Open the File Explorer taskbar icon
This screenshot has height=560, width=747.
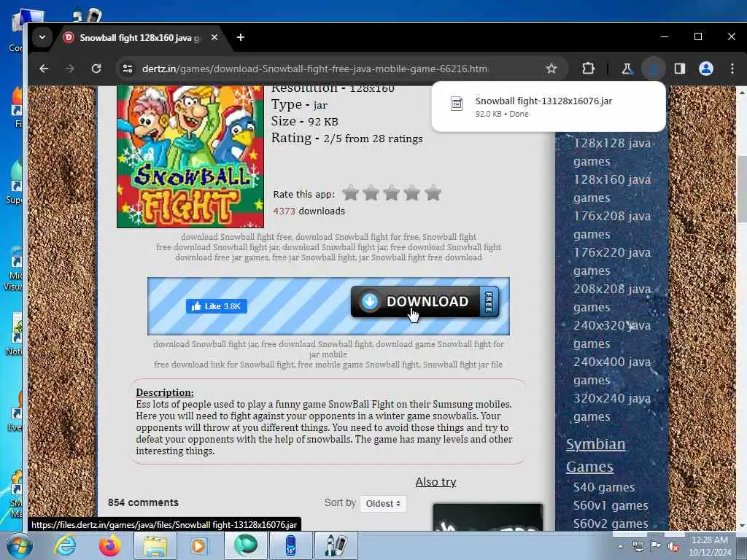(155, 545)
